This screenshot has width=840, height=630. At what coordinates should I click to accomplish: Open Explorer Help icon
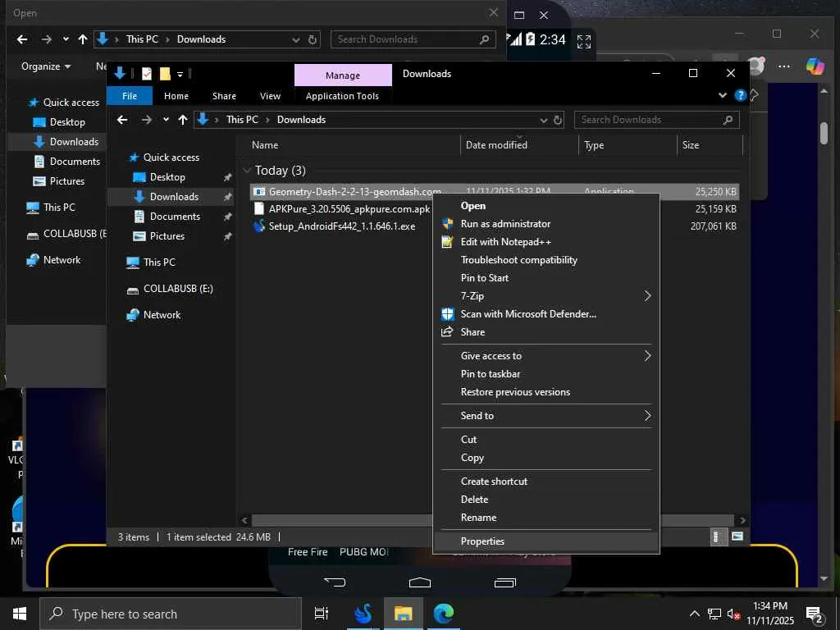pos(741,95)
